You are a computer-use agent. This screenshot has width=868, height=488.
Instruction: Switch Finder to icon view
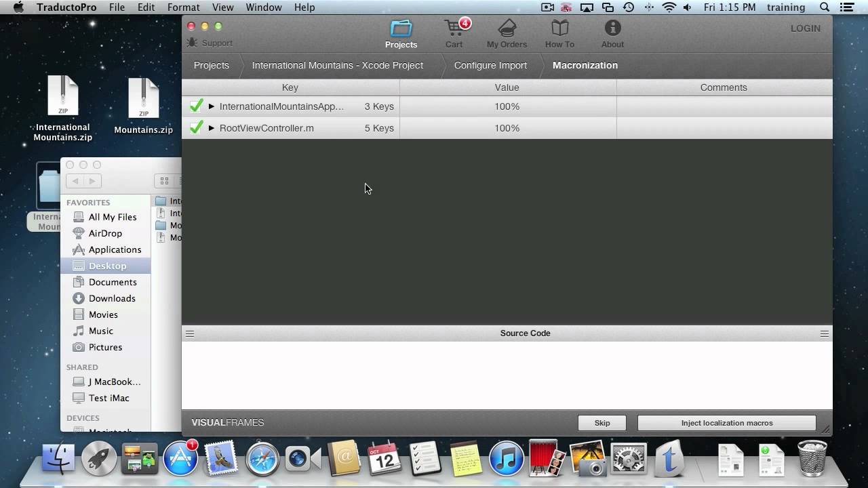pos(164,181)
